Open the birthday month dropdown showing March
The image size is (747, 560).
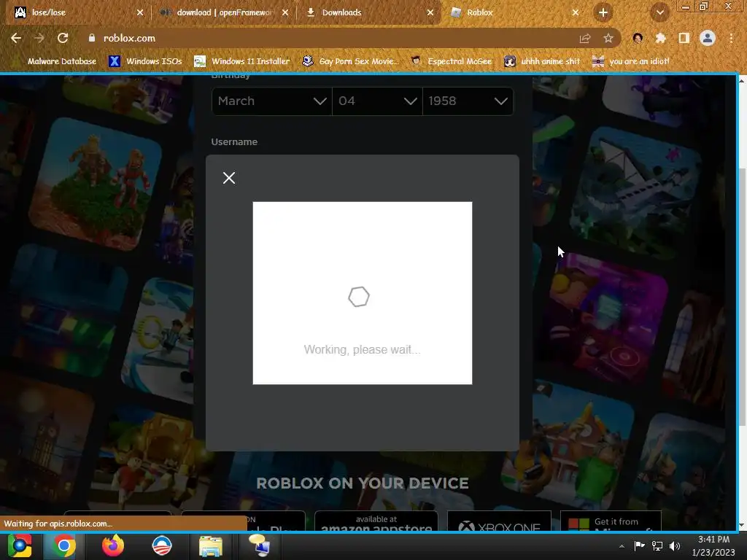coord(271,101)
